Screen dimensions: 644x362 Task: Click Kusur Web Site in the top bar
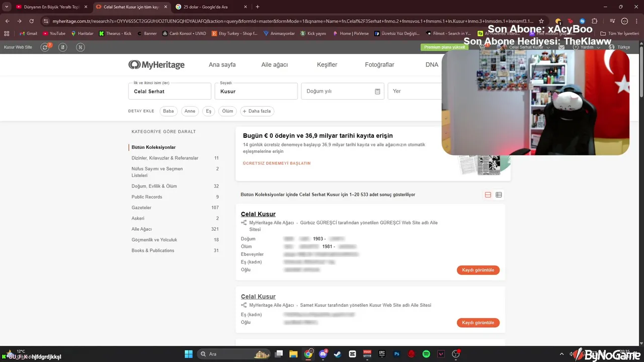pyautogui.click(x=18, y=47)
